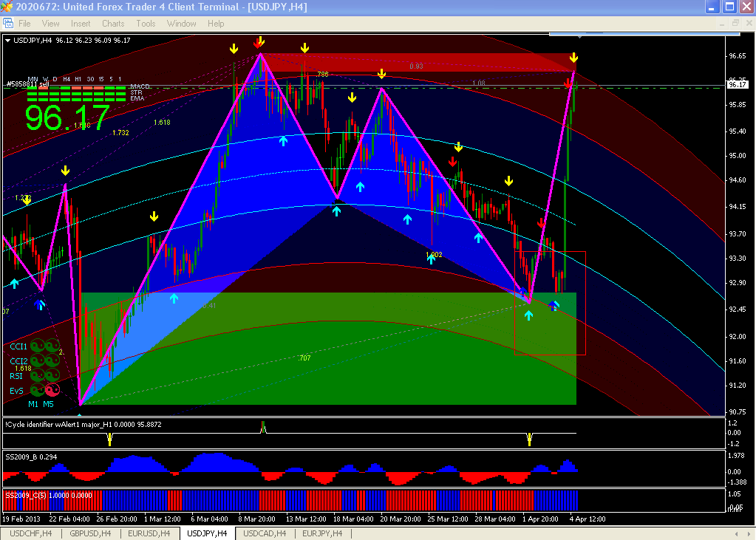
Task: Click the yellow arrow at the latest price peak
Action: 573,58
